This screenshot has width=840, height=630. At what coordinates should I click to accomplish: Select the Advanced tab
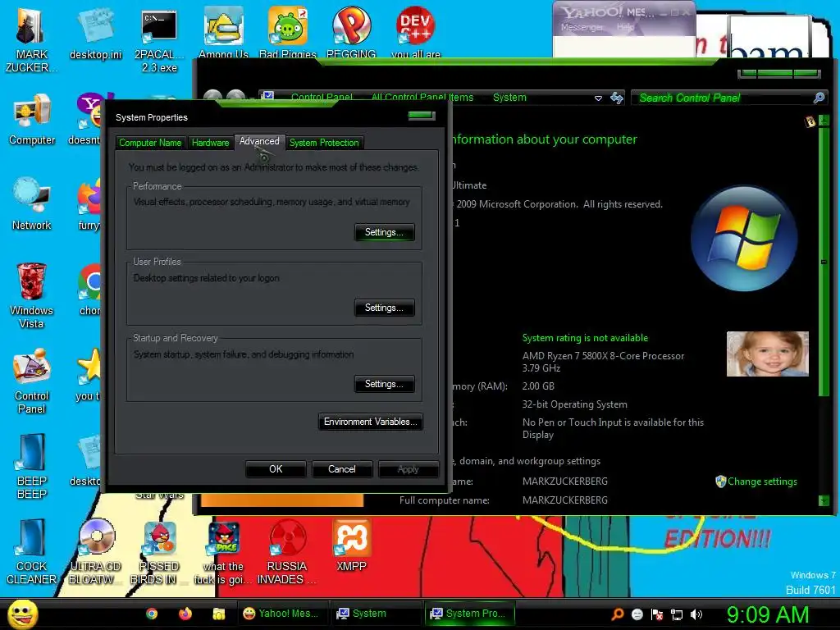pyautogui.click(x=259, y=141)
